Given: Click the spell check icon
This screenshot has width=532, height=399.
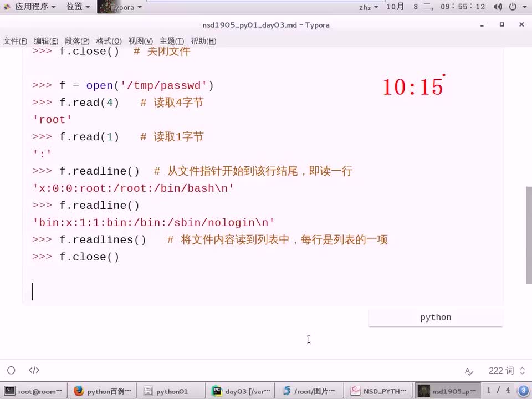Looking at the screenshot, I should click(x=469, y=371).
